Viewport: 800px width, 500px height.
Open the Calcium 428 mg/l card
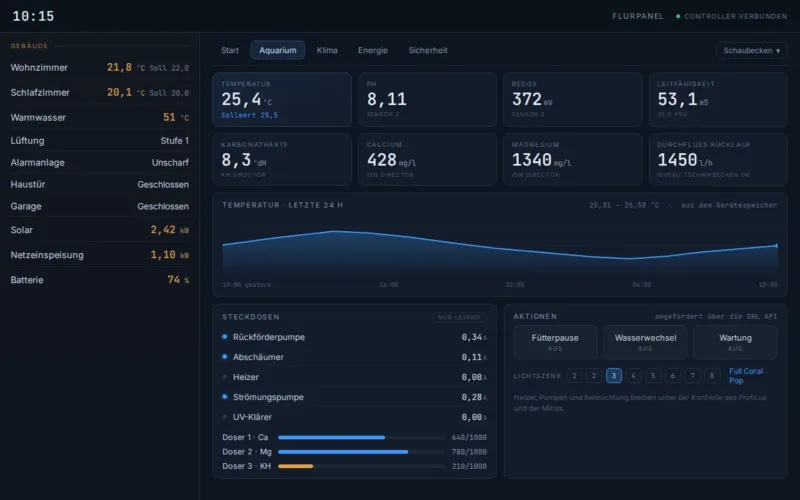(427, 159)
